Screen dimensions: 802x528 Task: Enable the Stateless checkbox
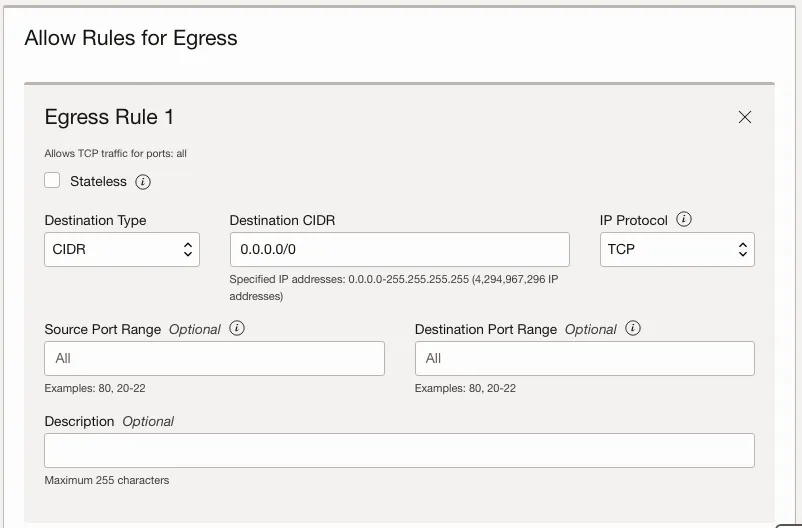pos(52,181)
